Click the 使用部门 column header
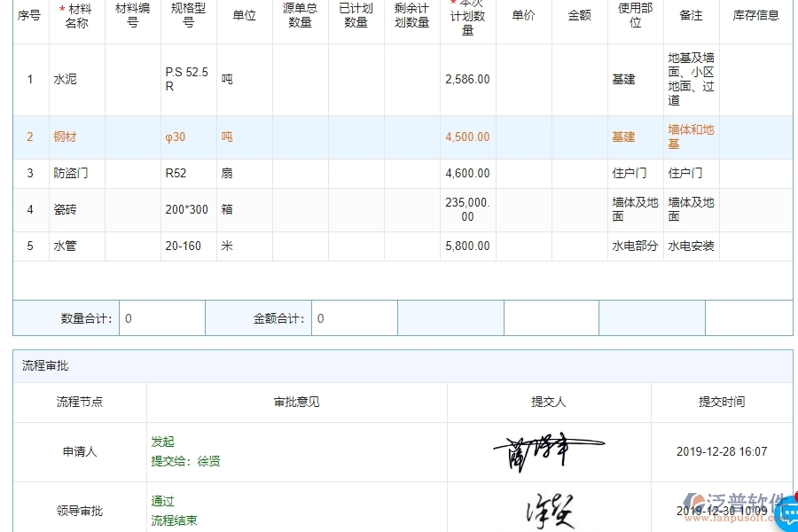 click(x=636, y=18)
